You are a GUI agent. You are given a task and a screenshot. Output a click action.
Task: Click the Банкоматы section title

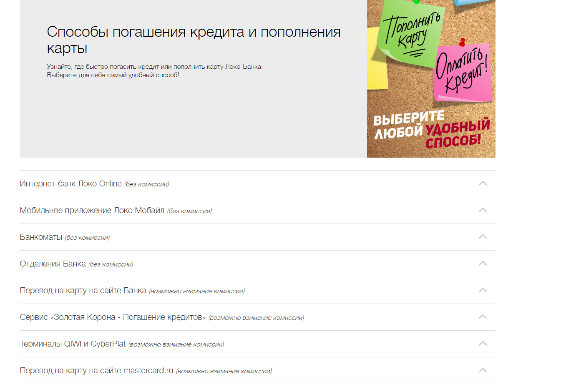point(41,237)
